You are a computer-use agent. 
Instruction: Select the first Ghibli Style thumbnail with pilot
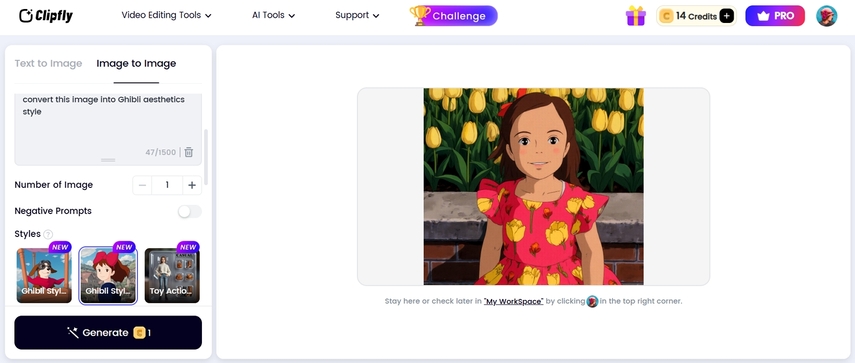point(44,275)
